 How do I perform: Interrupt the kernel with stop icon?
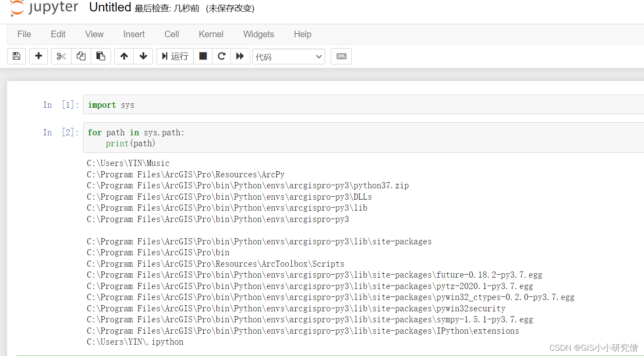click(x=203, y=56)
